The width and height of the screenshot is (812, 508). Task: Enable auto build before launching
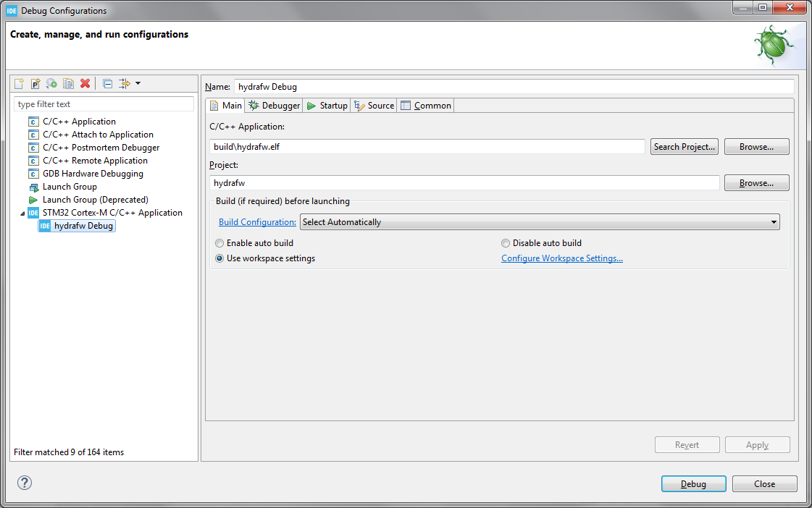(219, 243)
